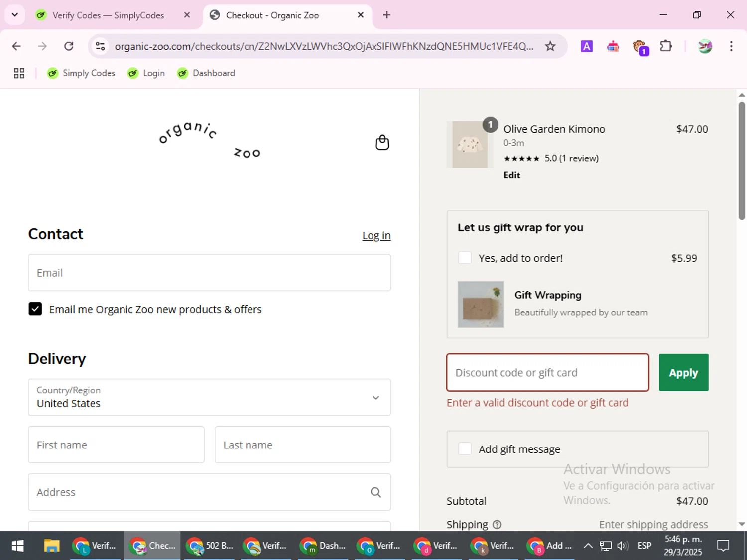Open the tab search dropdown arrow
This screenshot has height=560, width=747.
click(14, 15)
